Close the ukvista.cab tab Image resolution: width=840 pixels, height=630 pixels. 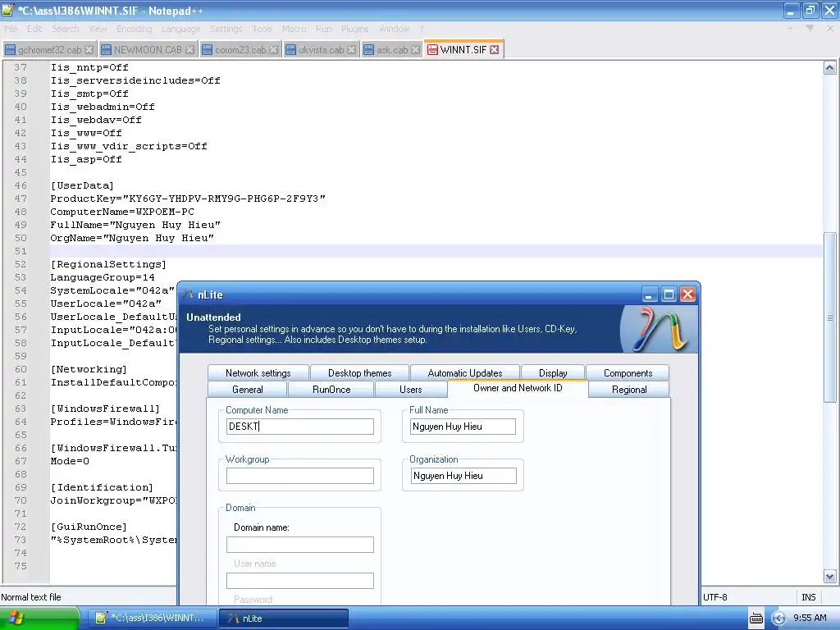pos(351,50)
